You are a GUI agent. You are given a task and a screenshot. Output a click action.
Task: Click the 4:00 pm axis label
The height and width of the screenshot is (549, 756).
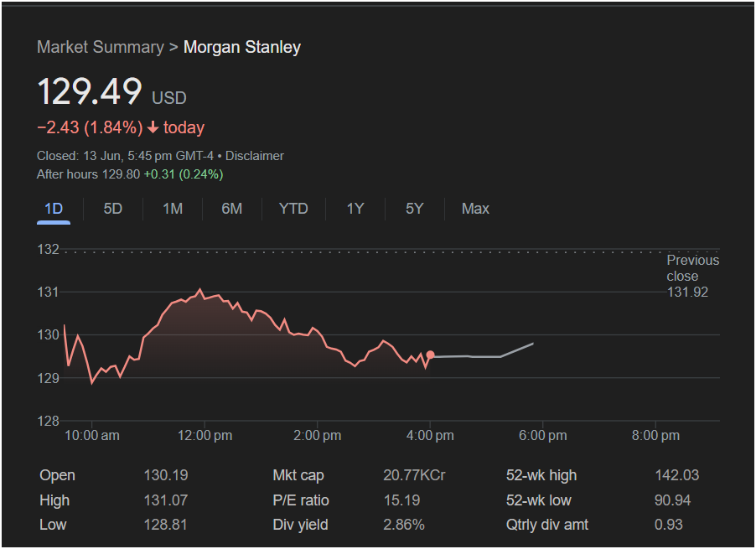pos(430,435)
